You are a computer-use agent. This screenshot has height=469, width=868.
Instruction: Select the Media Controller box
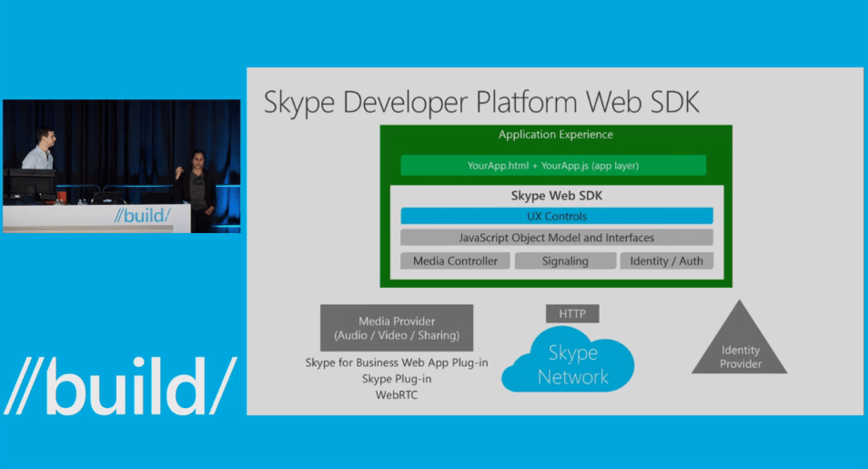coord(455,261)
